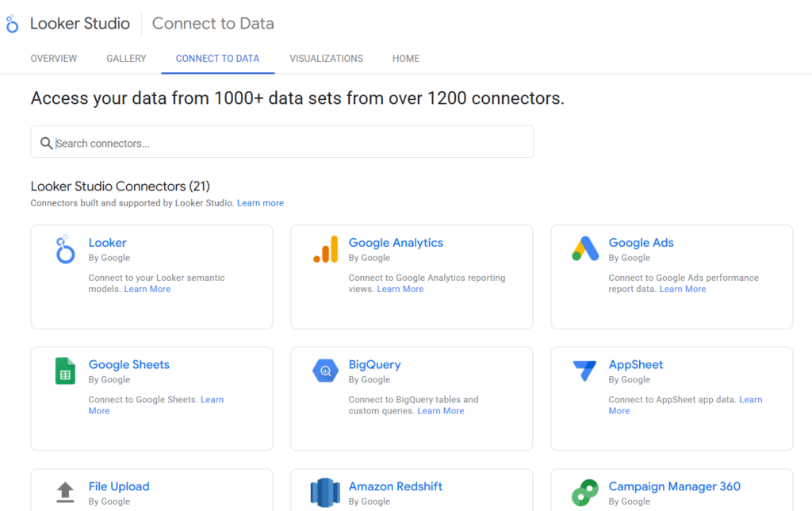This screenshot has height=511, width=812.
Task: Open the Amazon Redshift connector title
Action: 396,486
